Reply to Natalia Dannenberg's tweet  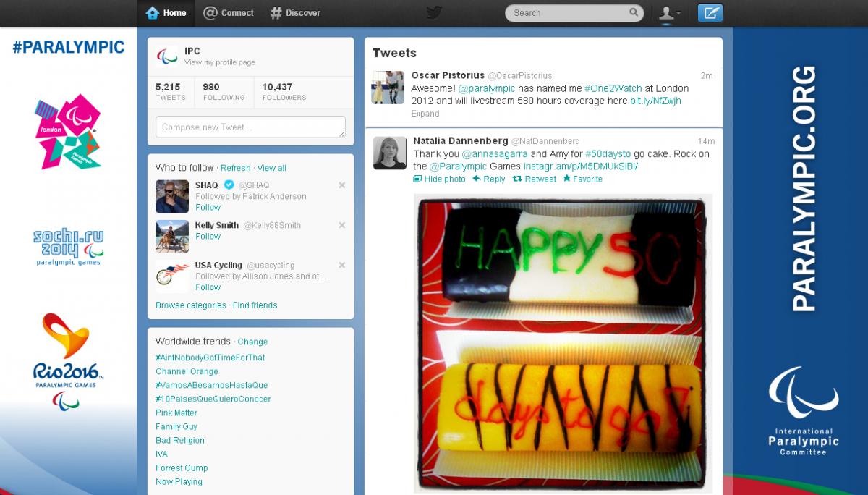(x=489, y=179)
